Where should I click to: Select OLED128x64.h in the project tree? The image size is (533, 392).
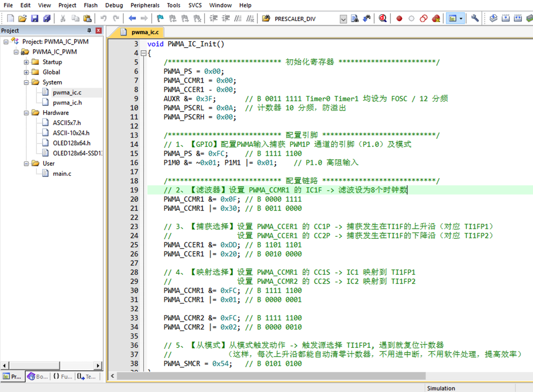coord(71,143)
